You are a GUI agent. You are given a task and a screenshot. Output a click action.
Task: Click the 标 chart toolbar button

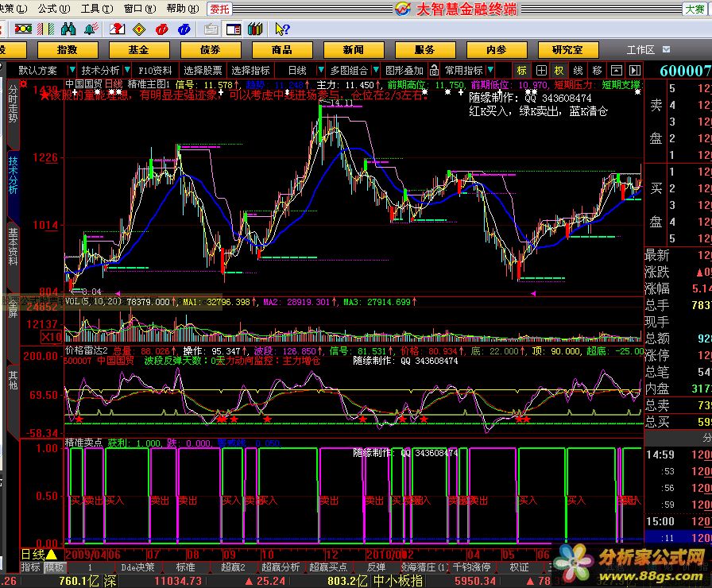(x=522, y=71)
